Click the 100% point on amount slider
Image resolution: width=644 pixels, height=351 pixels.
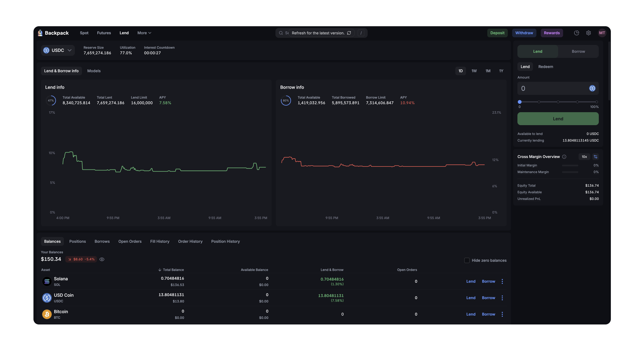click(596, 102)
